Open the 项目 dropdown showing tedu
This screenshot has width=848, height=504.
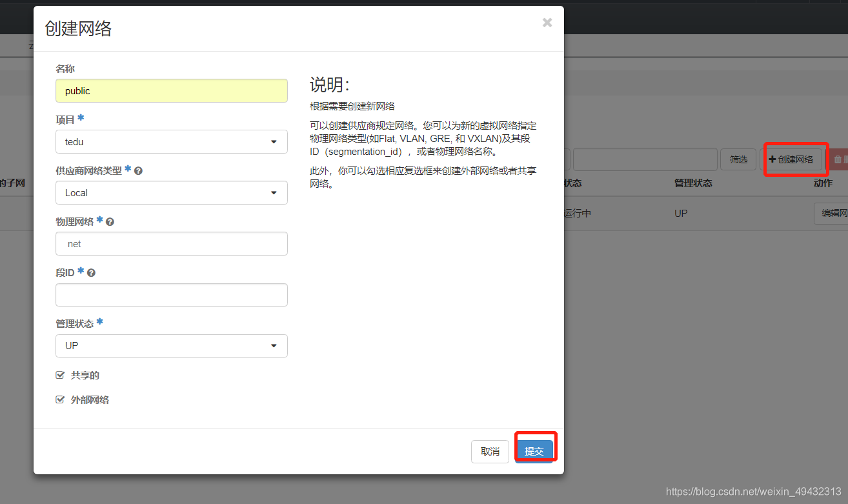tap(172, 141)
